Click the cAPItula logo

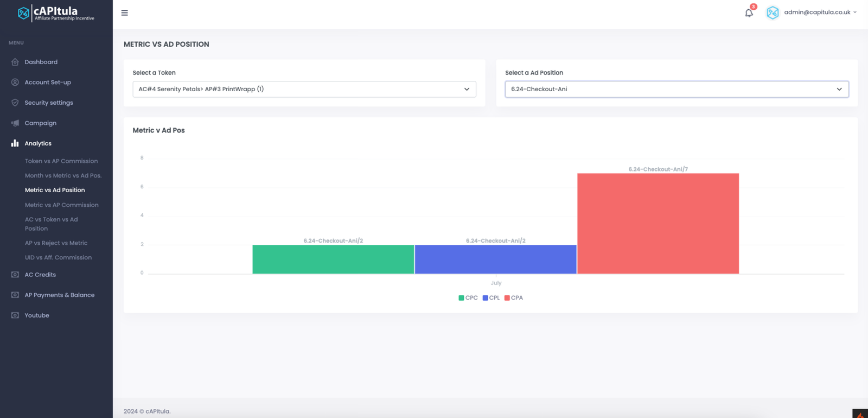(x=56, y=13)
